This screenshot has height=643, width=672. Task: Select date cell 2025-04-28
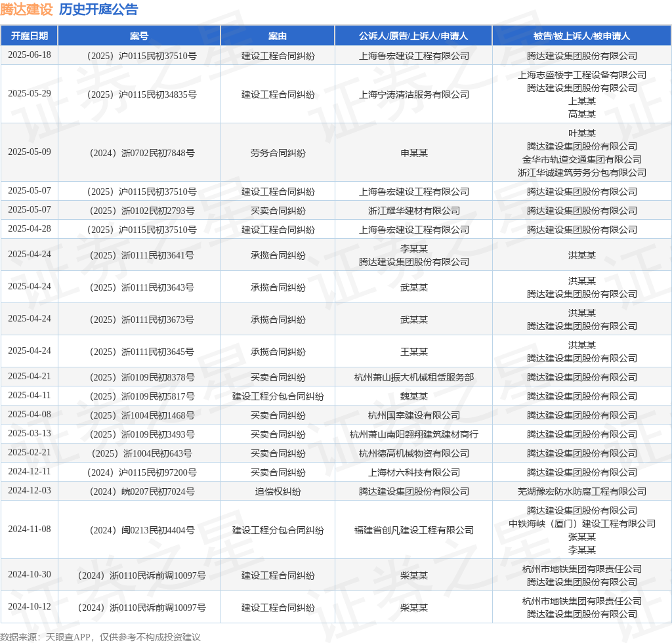click(29, 229)
